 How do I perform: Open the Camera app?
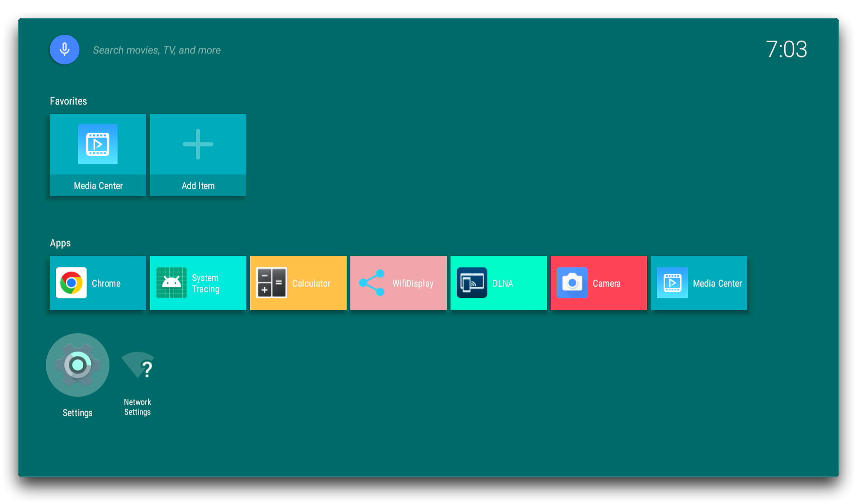click(x=599, y=283)
